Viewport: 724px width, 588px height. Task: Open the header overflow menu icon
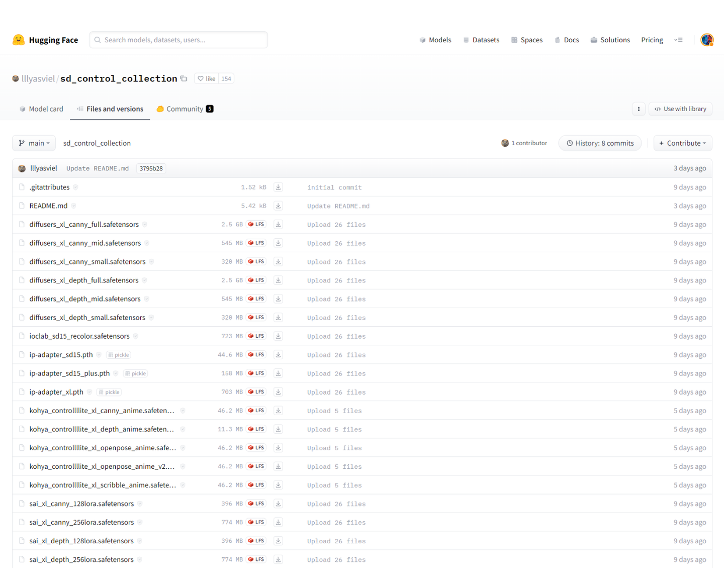coord(678,40)
